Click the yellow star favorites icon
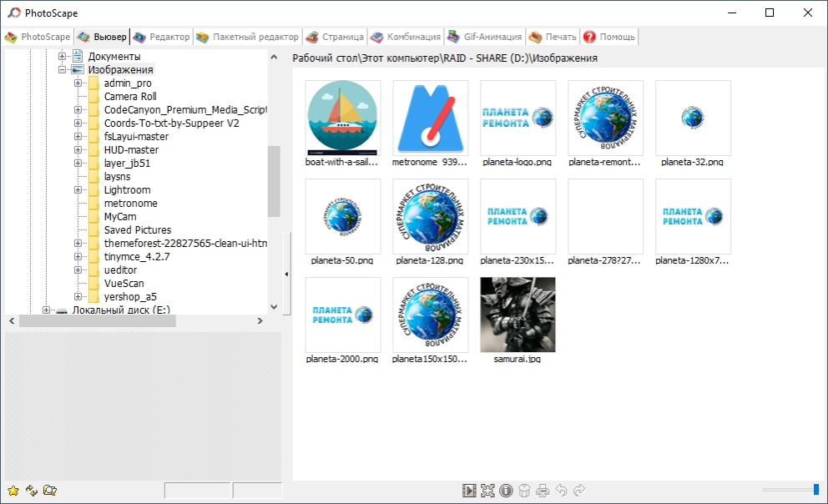The height and width of the screenshot is (504, 828). pyautogui.click(x=13, y=491)
